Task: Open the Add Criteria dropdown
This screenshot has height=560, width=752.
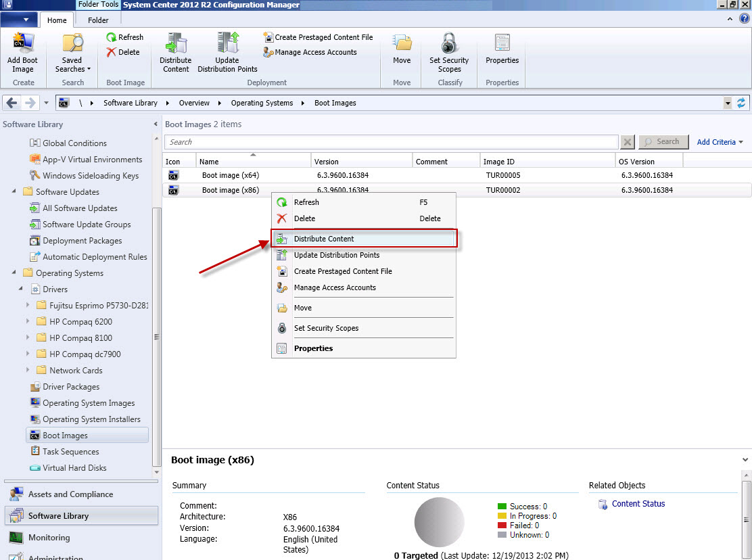Action: point(720,142)
